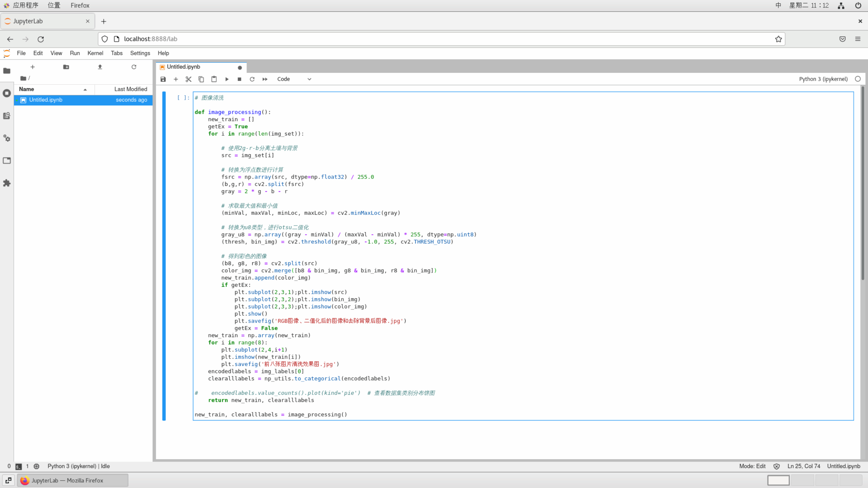Select Untitled.ipynb in file list

click(x=83, y=100)
